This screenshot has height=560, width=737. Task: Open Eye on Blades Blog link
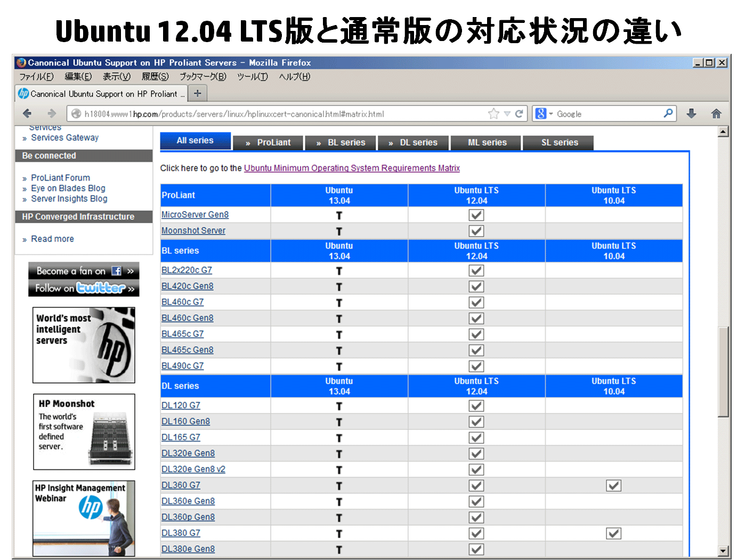[68, 188]
